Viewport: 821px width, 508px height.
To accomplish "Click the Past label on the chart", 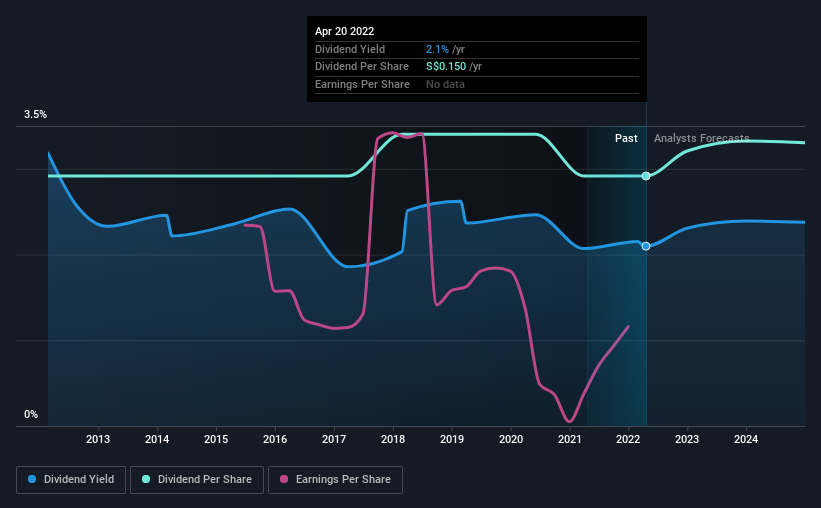I will (x=626, y=138).
